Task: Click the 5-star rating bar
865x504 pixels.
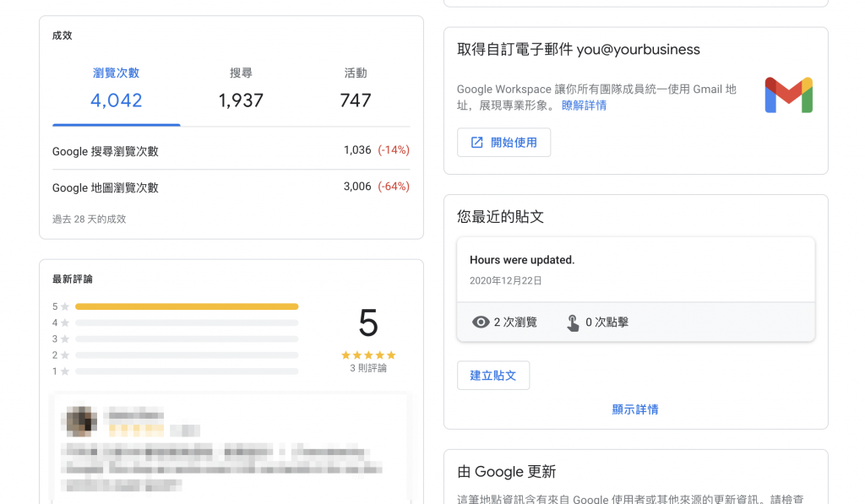Action: tap(187, 306)
